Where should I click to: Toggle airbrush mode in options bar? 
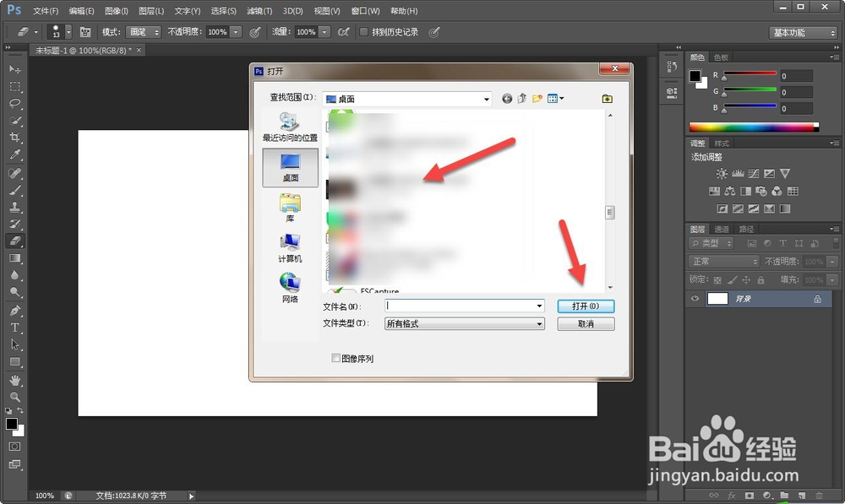tap(343, 32)
